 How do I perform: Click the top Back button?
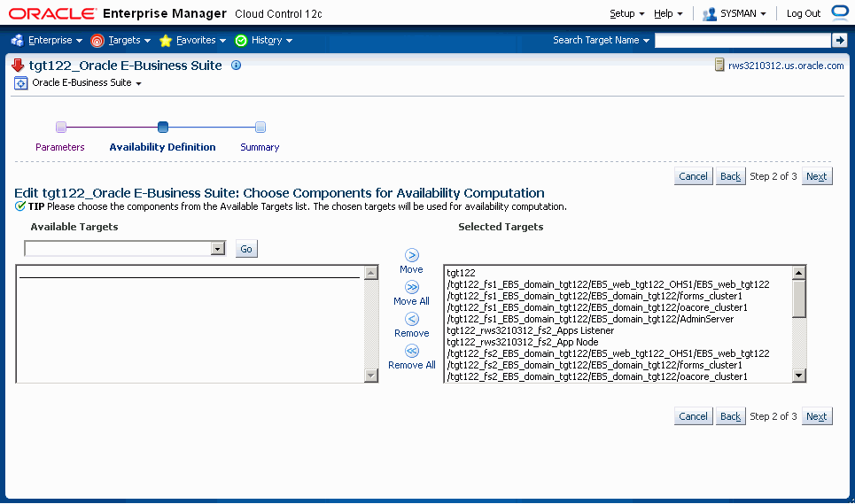730,176
